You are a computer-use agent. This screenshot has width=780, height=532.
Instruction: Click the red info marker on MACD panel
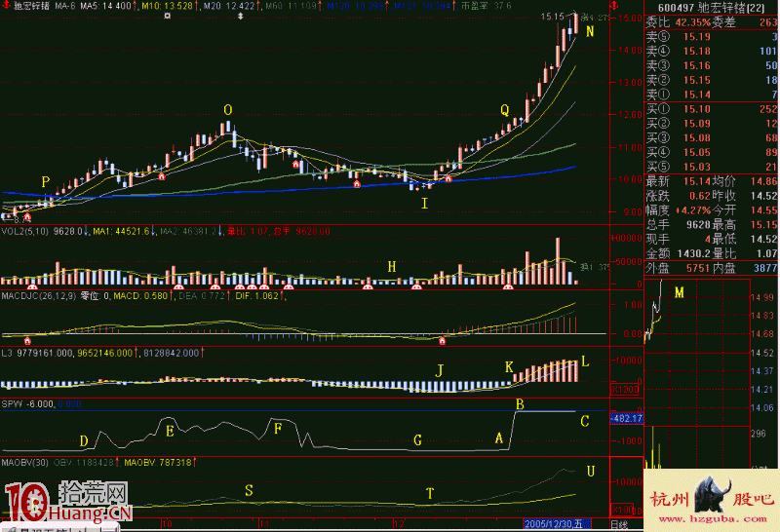coord(445,341)
